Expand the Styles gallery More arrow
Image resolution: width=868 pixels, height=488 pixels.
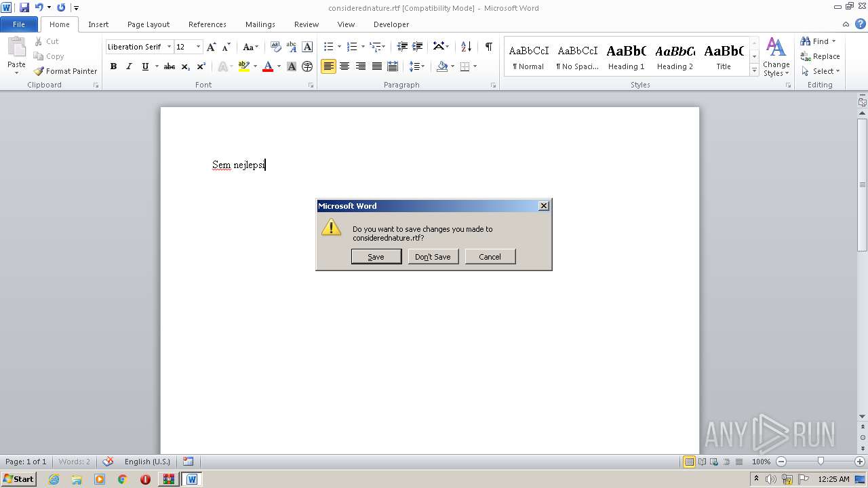click(754, 70)
